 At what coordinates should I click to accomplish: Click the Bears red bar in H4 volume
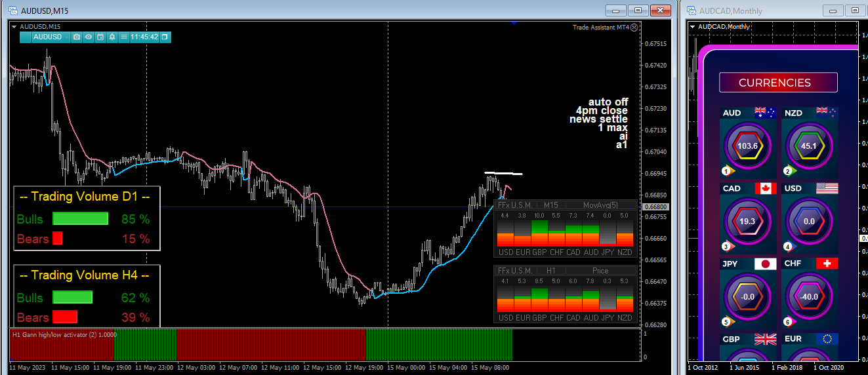click(65, 317)
